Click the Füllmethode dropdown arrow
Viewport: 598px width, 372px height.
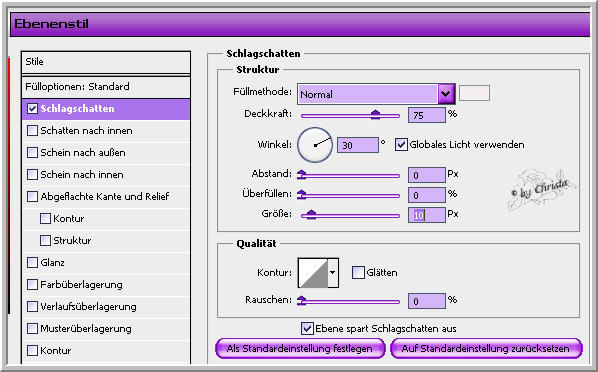point(447,94)
